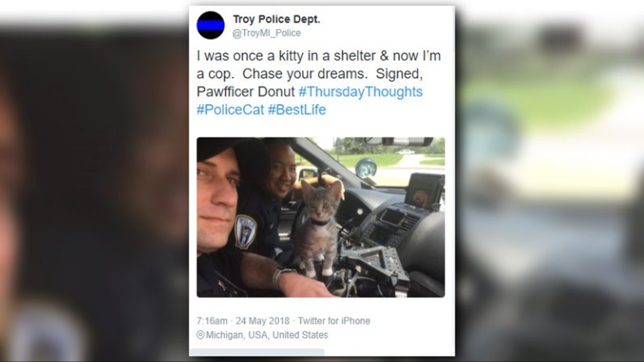Click the 24 May 2018 date
Viewport: 644px width, 362px height.
263,321
